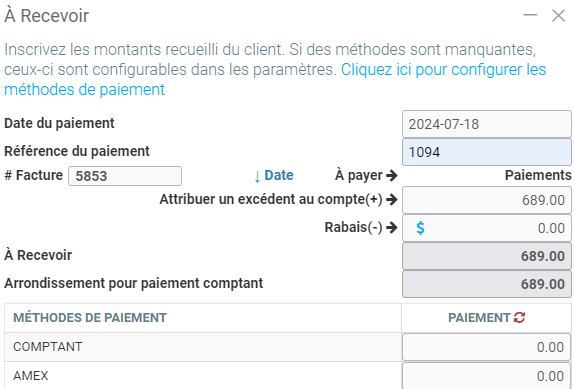Minimize the À Recevoir dialog
Viewport: 574px width, 389px height.
click(x=530, y=15)
